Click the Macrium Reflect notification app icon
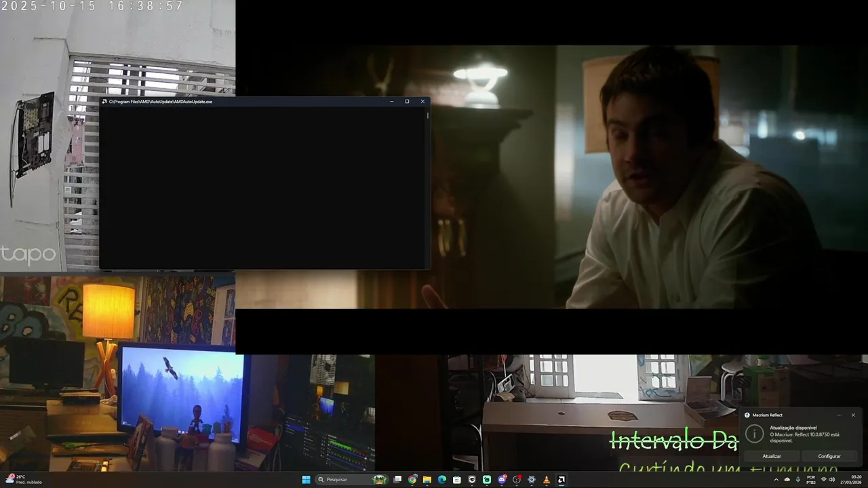This screenshot has width=868, height=488. click(747, 415)
